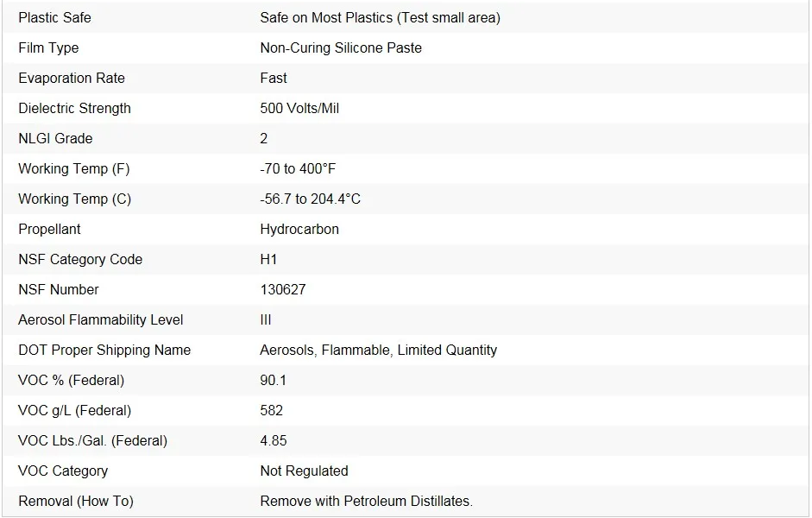Screen dimensions: 812x518
Task: Select the -70 to 400°F value
Action: tap(298, 168)
